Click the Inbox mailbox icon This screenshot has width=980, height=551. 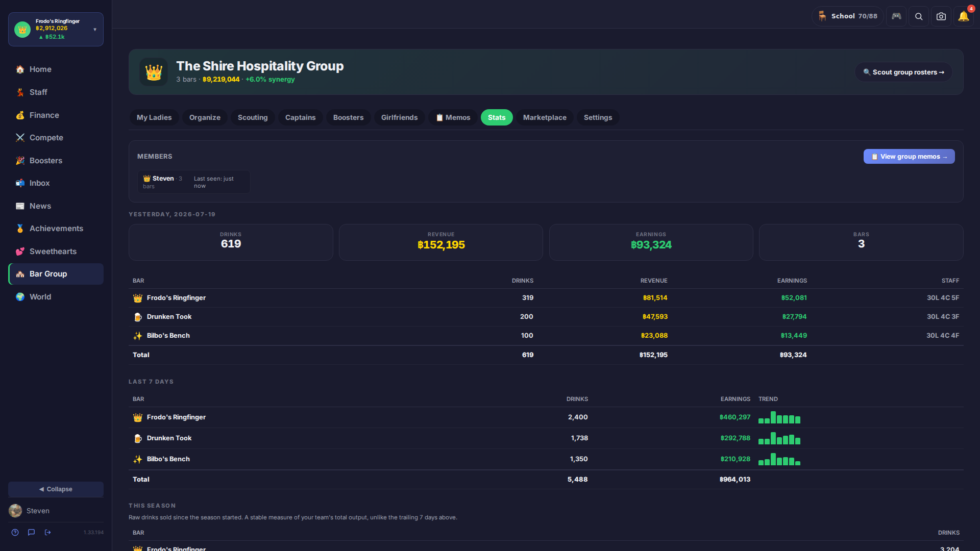click(x=20, y=183)
